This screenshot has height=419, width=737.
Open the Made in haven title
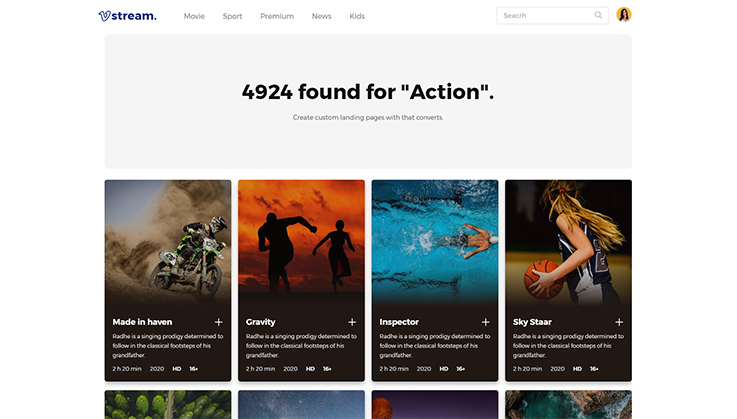[142, 322]
